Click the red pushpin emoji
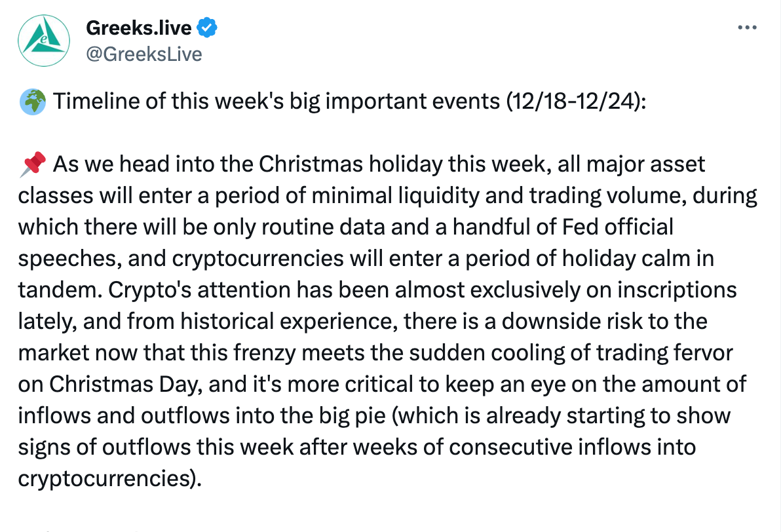 click(x=32, y=164)
